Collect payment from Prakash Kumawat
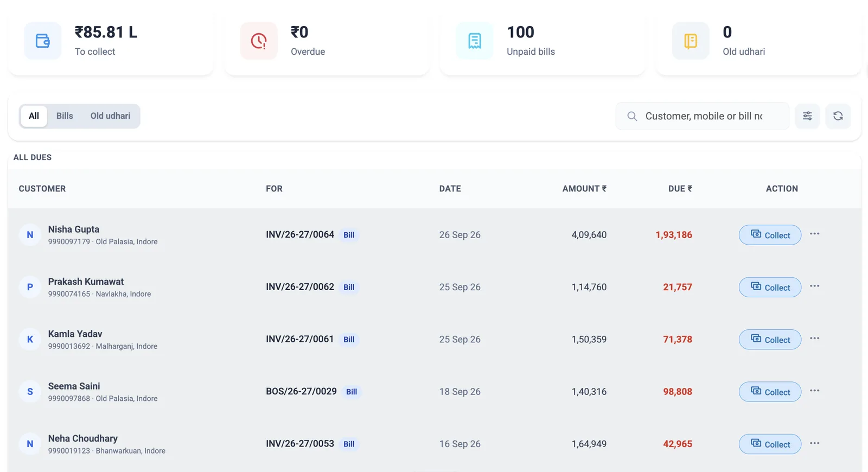This screenshot has height=472, width=868. 770,287
